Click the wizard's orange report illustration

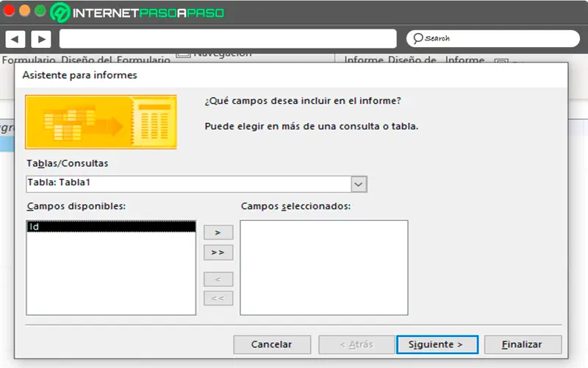click(101, 122)
